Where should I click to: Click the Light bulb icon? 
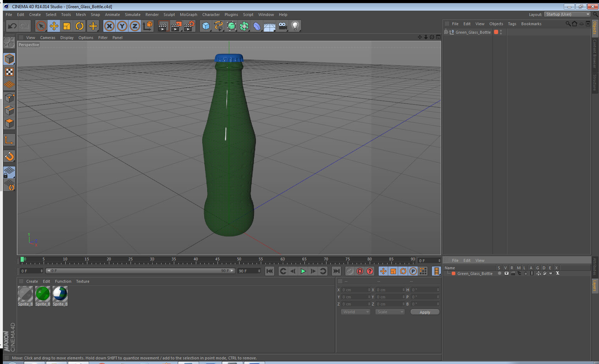[x=295, y=26]
